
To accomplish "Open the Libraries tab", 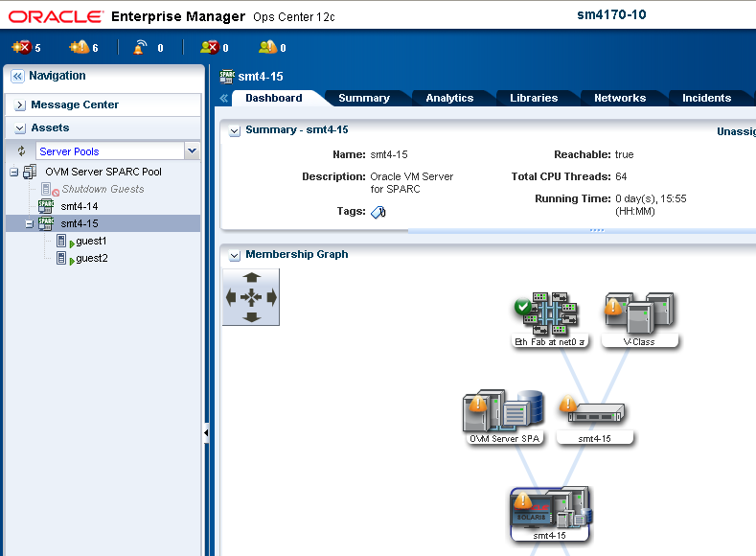I will click(534, 98).
